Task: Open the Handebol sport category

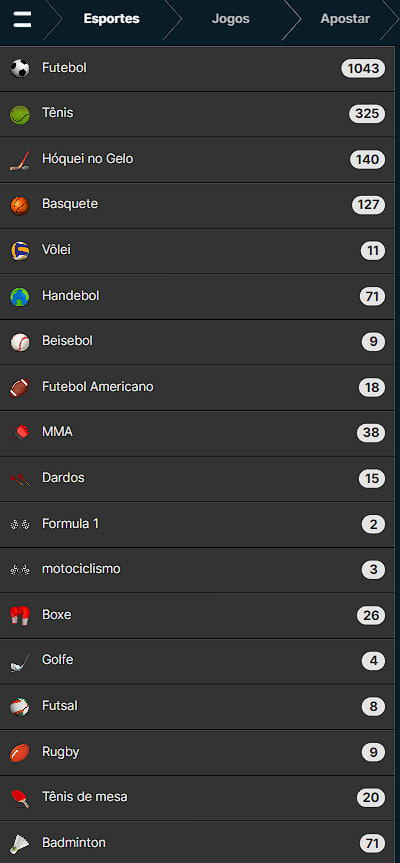Action: pos(197,297)
